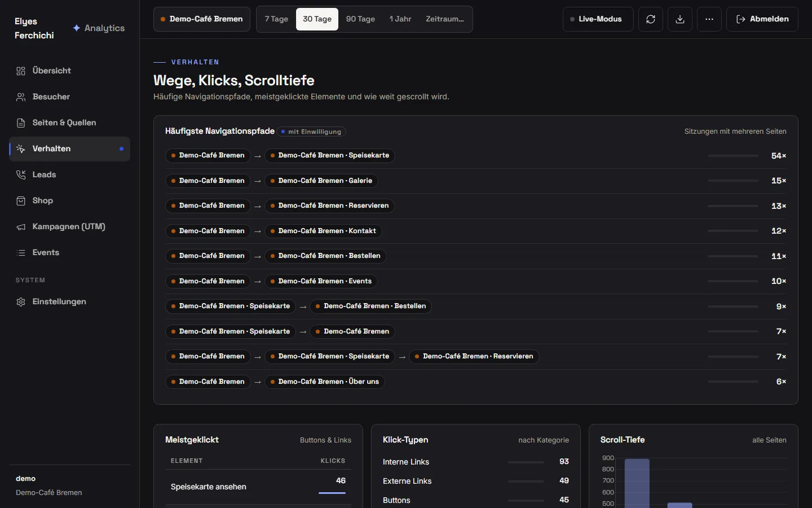
Task: Click the mit Einwilligung badge
Action: point(311,132)
